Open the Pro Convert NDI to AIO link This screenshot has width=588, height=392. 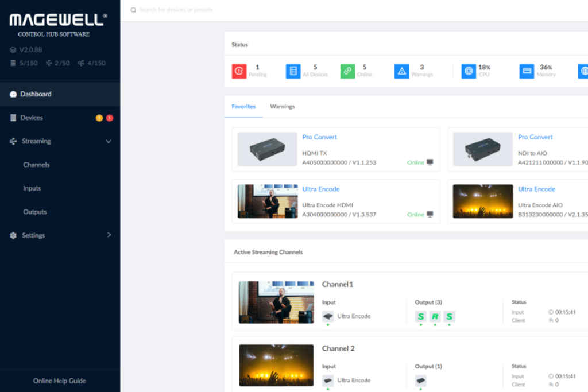click(x=535, y=137)
